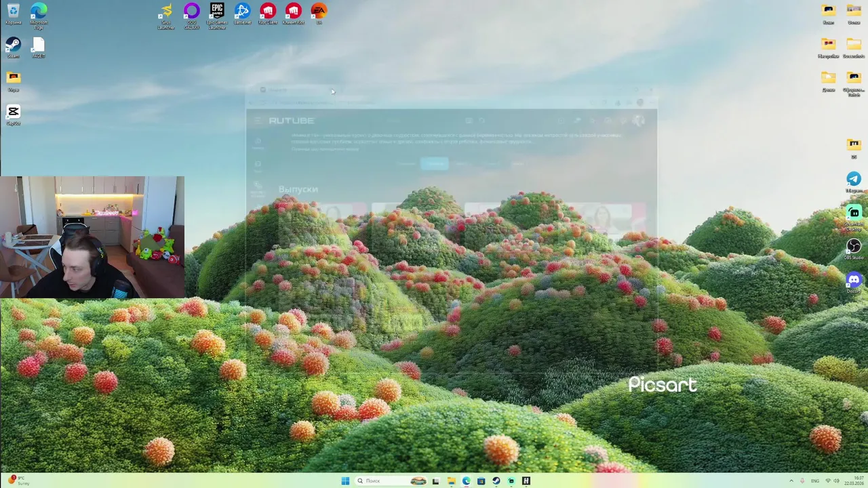Select the DS folder on desktop
Image resolution: width=868 pixels, height=488 pixels.
click(x=854, y=148)
